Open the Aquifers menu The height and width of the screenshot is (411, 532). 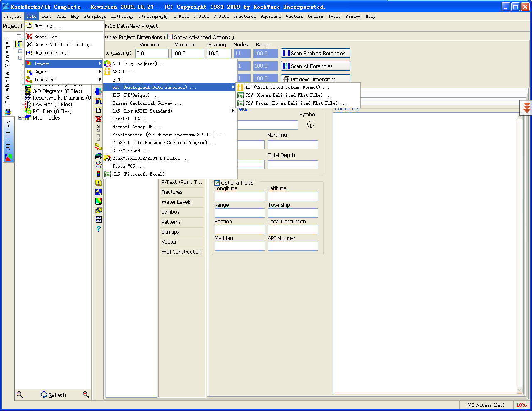pos(271,16)
